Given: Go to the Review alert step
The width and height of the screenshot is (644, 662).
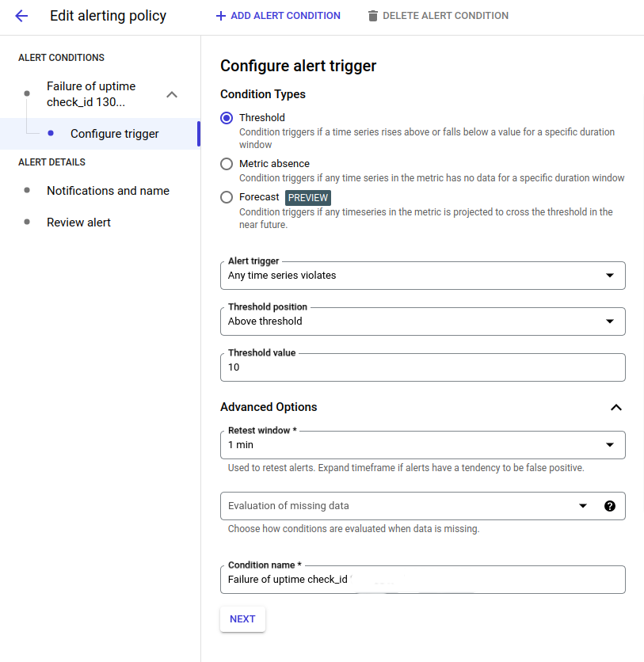Looking at the screenshot, I should [x=78, y=223].
